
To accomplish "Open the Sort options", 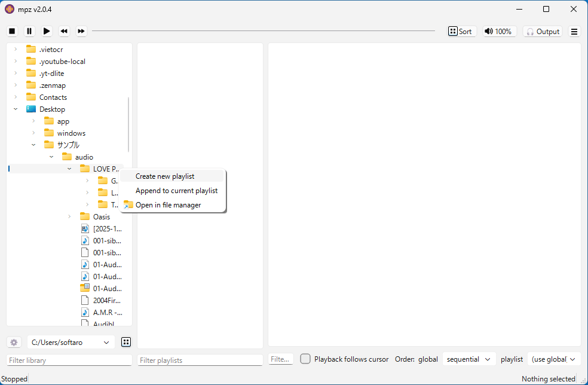I will click(461, 32).
